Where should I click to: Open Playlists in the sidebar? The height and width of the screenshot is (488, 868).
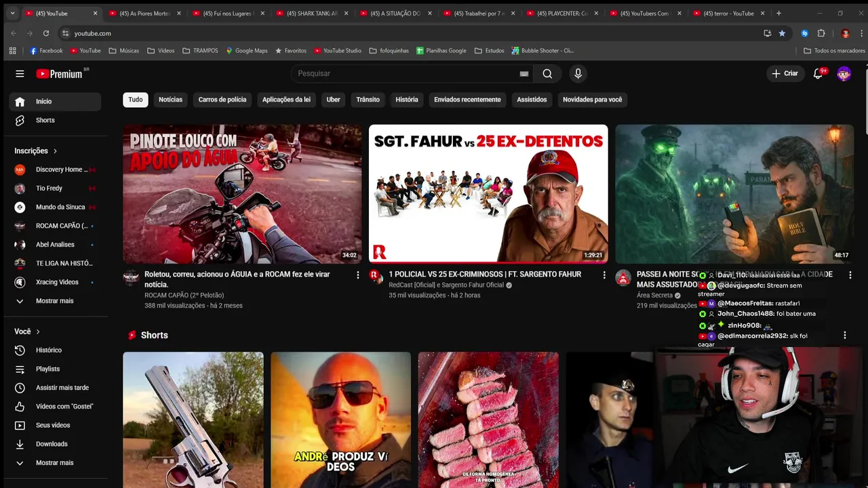point(56,369)
